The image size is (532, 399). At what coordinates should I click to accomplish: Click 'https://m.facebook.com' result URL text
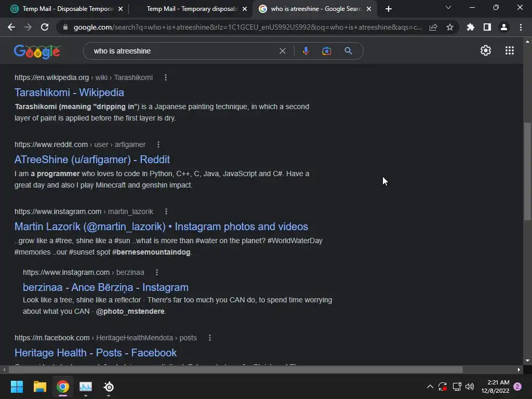(52, 338)
